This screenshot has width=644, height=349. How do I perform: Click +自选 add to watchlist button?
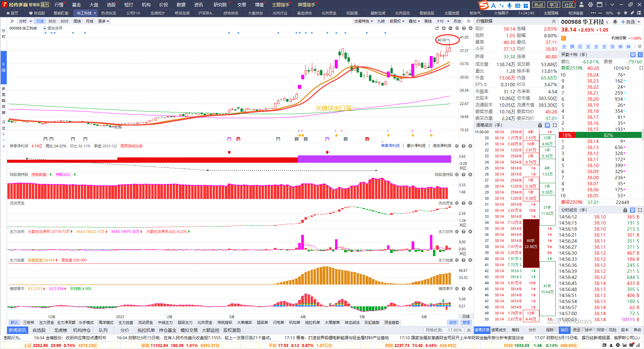(628, 22)
